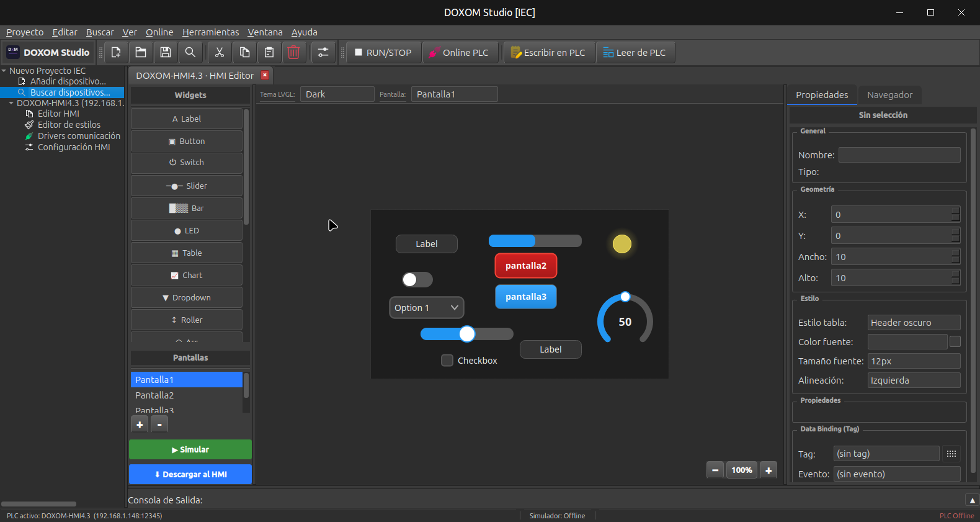
Task: Click the Cut scissors toolbar icon
Action: (220, 53)
